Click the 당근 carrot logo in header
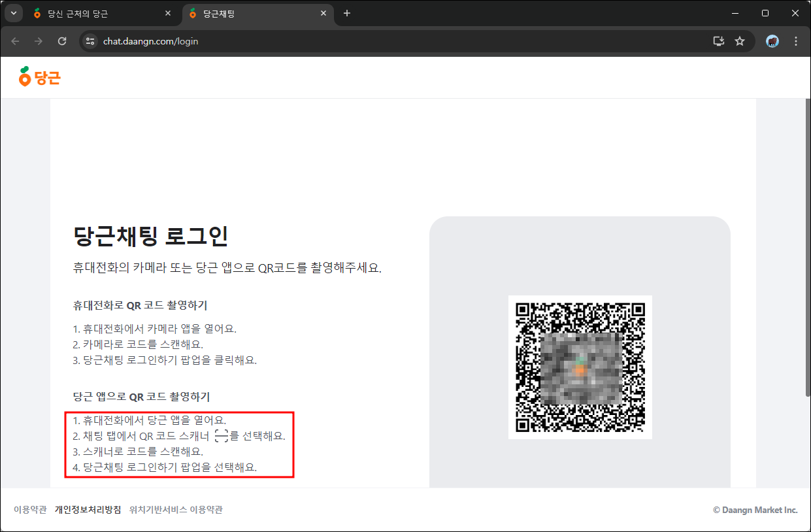 [40, 77]
